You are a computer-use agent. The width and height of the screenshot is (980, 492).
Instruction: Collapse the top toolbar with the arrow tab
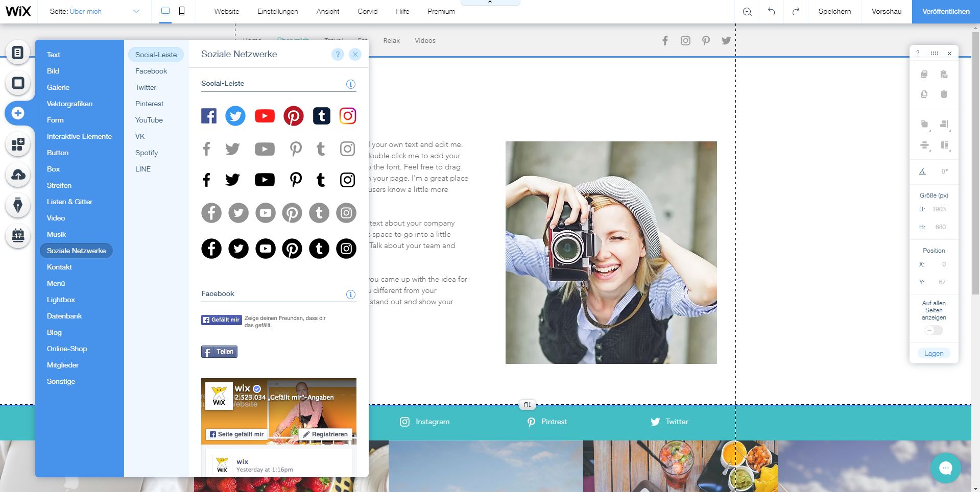[x=490, y=3]
